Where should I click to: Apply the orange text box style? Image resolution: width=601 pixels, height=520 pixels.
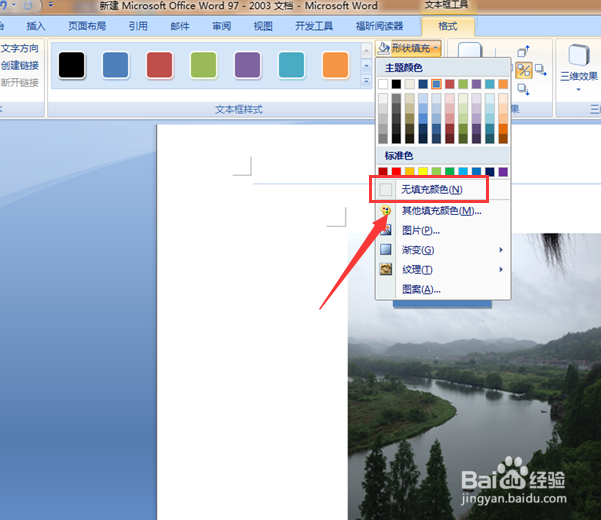pos(335,65)
